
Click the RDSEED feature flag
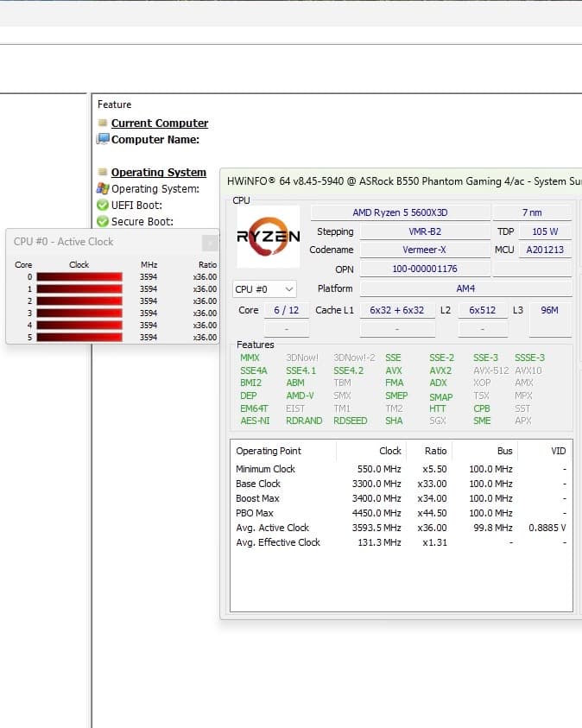coord(351,421)
